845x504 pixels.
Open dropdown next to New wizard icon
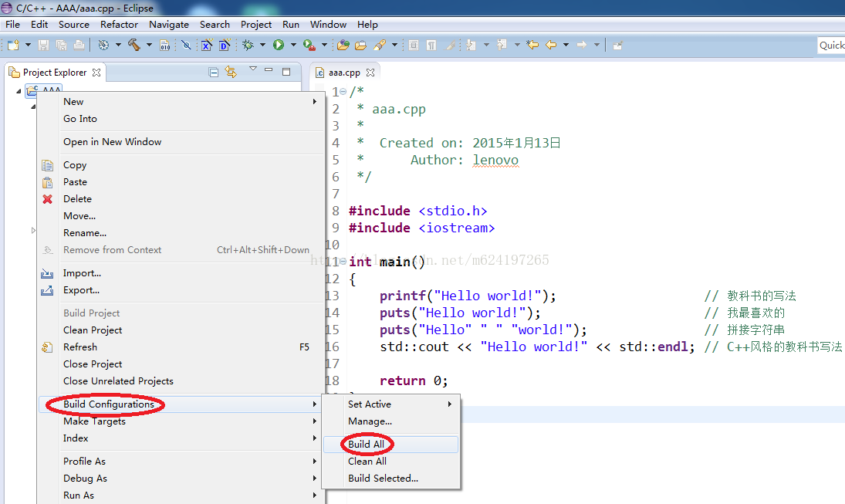click(28, 46)
